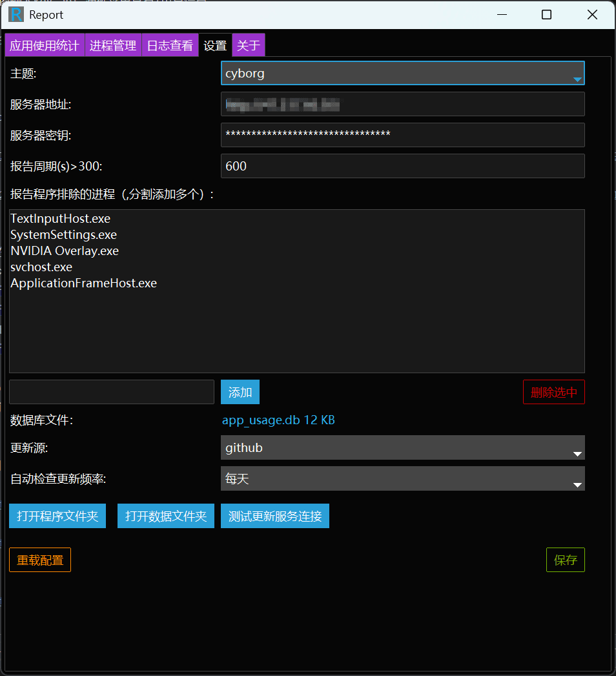Expand the 主题 cyborg dropdown
Image resolution: width=616 pixels, height=676 pixels.
click(x=402, y=74)
